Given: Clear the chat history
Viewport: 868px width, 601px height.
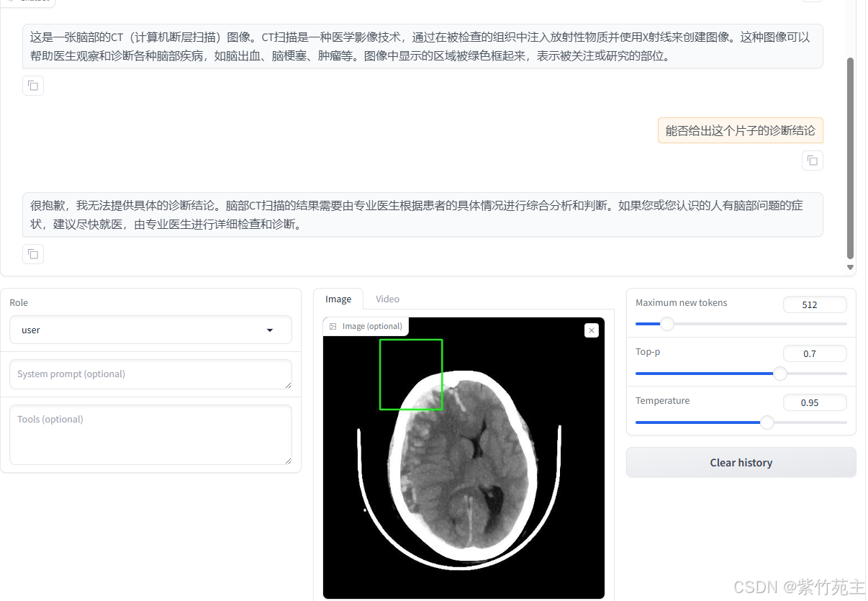Looking at the screenshot, I should (741, 463).
